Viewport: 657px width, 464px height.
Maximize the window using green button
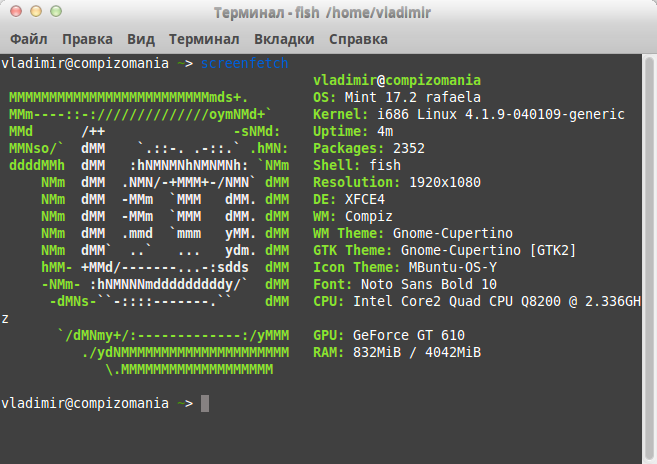(x=56, y=11)
